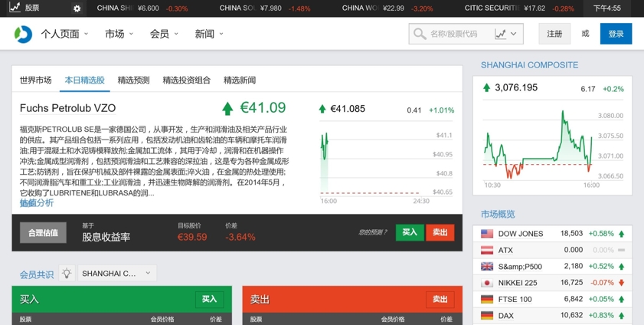Click the €39.59 target price value
The height and width of the screenshot is (325, 644).
[x=192, y=237]
